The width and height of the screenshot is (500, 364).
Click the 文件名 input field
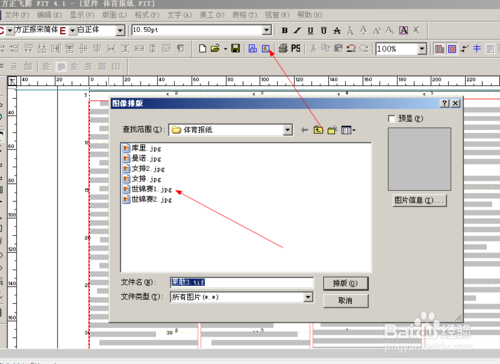242,282
